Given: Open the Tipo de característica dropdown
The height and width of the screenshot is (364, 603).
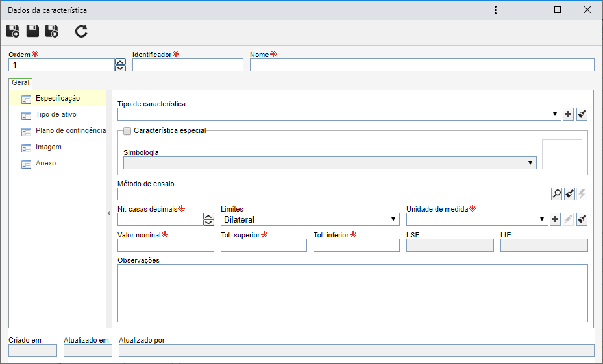Looking at the screenshot, I should 339,114.
